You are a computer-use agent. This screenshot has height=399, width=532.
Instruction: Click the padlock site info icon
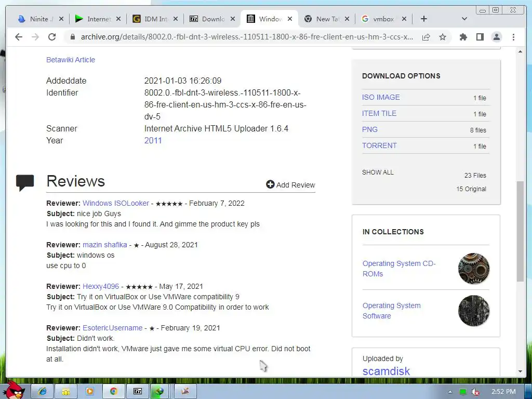tap(72, 37)
